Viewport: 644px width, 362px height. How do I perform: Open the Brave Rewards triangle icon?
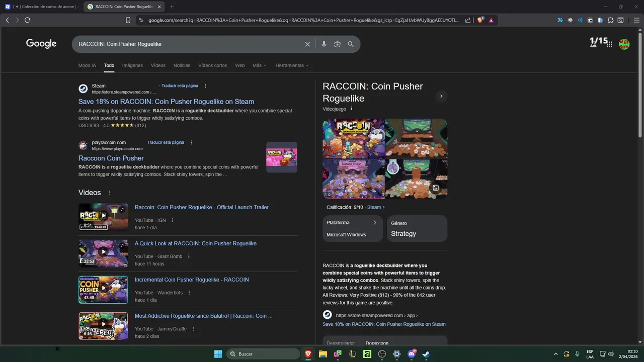click(491, 20)
